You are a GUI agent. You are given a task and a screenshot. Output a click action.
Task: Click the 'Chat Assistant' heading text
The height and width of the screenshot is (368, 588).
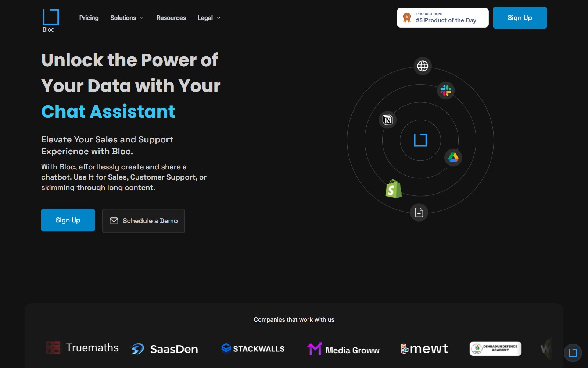(108, 112)
